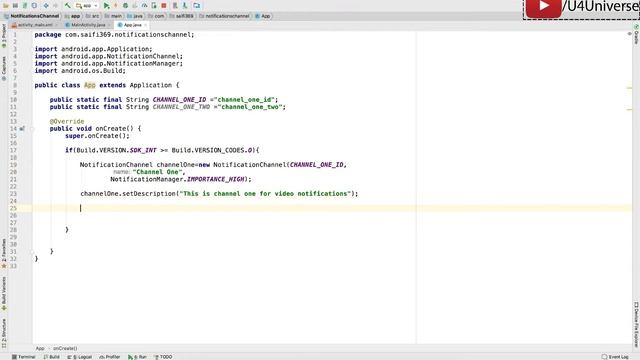Click the Attach Debugger toolbar icon
Image resolution: width=640 pixels, height=360 pixels.
(154, 6)
